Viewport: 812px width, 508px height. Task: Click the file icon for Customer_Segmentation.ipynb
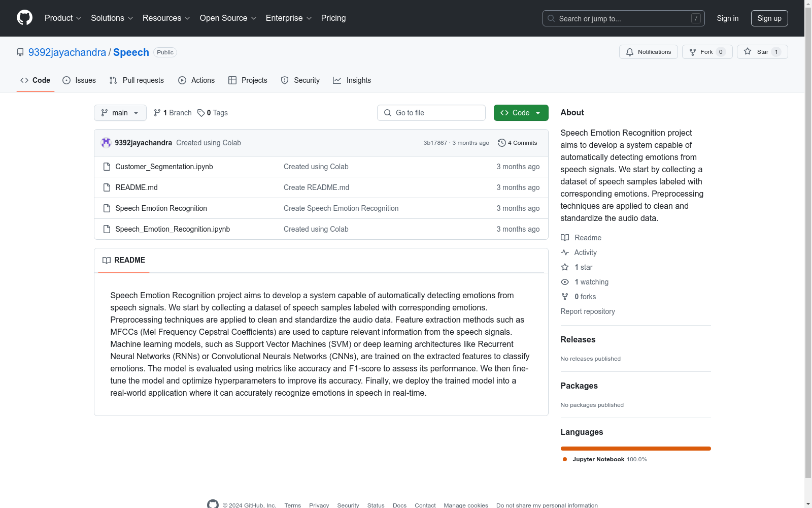pyautogui.click(x=107, y=167)
